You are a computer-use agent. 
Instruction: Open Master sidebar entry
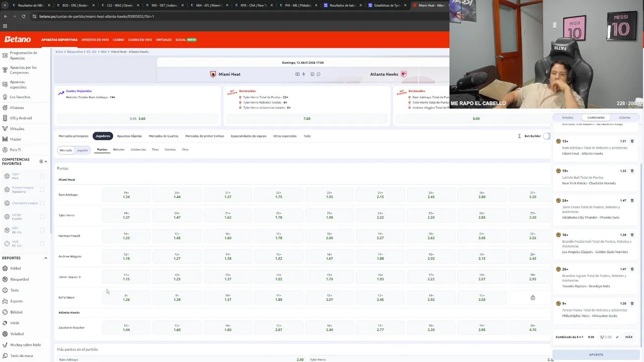(15, 139)
